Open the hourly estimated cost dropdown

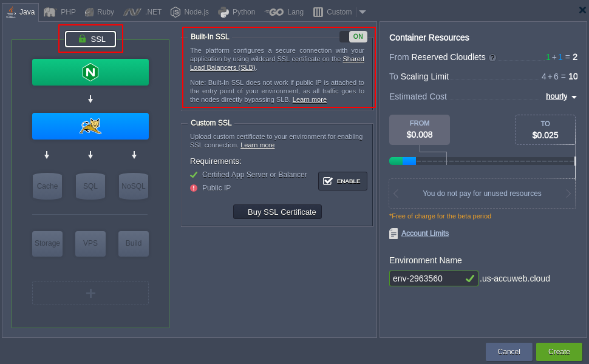561,96
